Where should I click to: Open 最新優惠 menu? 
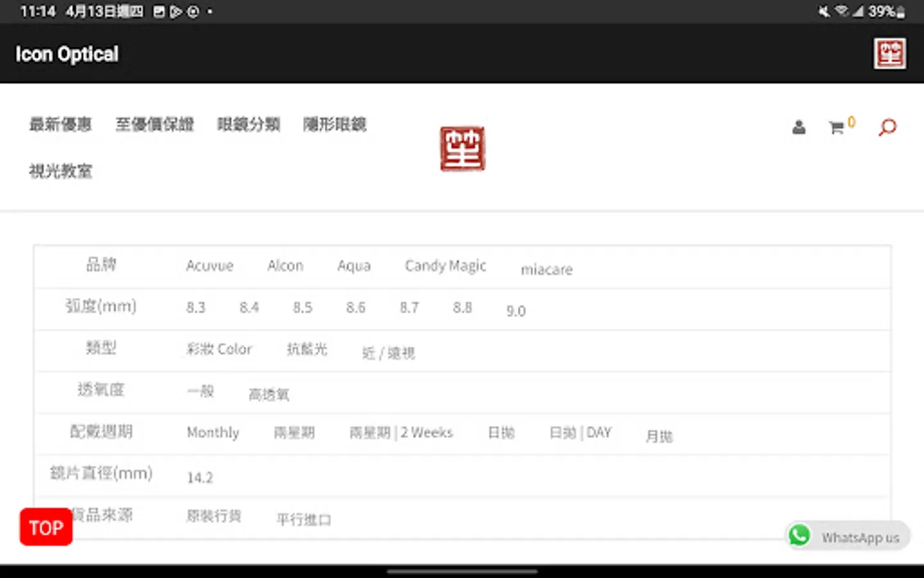coord(60,124)
